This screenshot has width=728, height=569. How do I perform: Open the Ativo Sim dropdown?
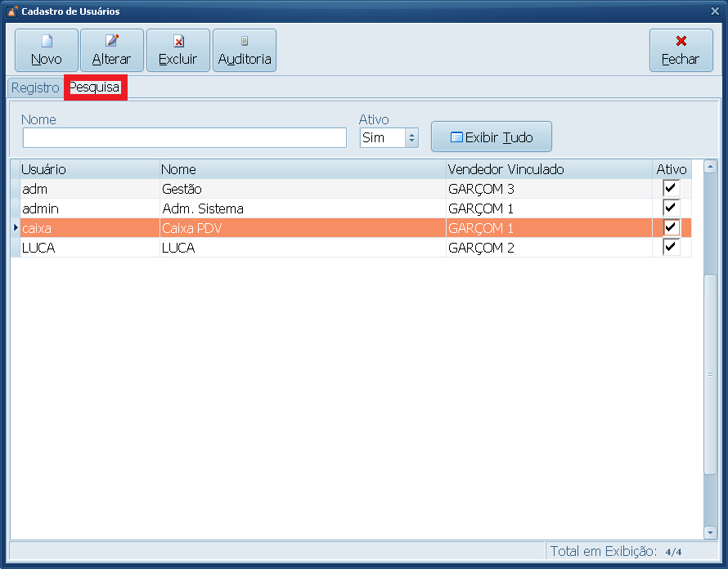click(x=411, y=138)
